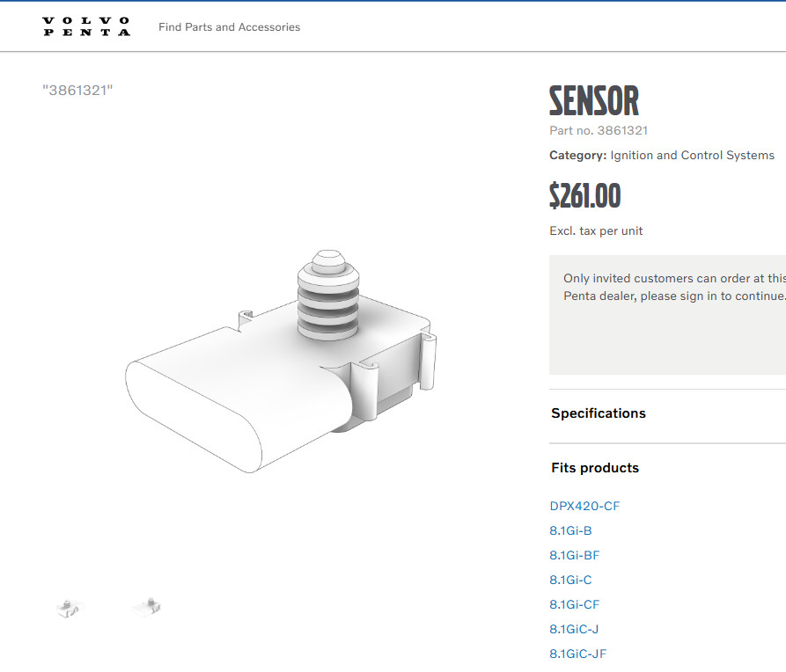Viewport: 786px width, 672px height.
Task: Open the 8.1Gi-B product link
Action: 570,530
